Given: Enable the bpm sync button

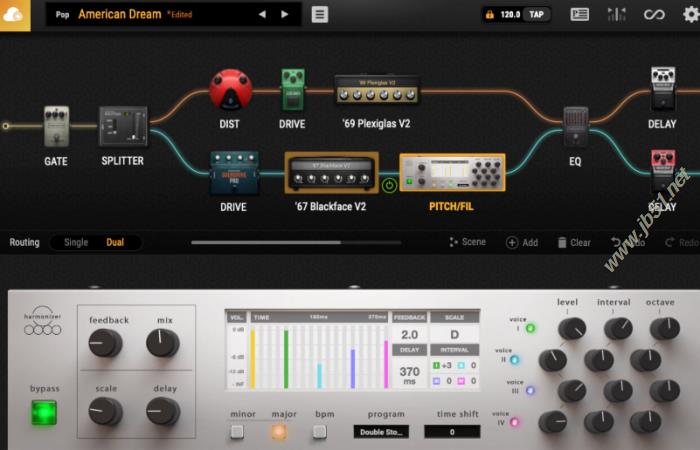Looking at the screenshot, I should [x=320, y=432].
